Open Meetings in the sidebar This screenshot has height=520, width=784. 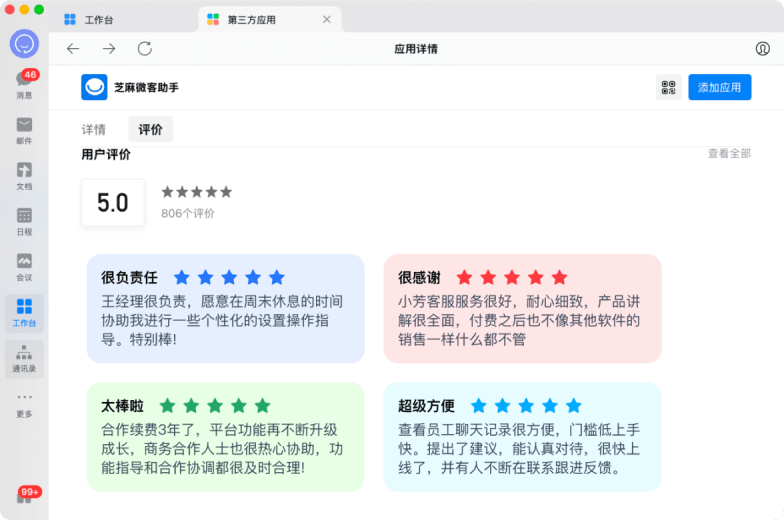(x=24, y=266)
